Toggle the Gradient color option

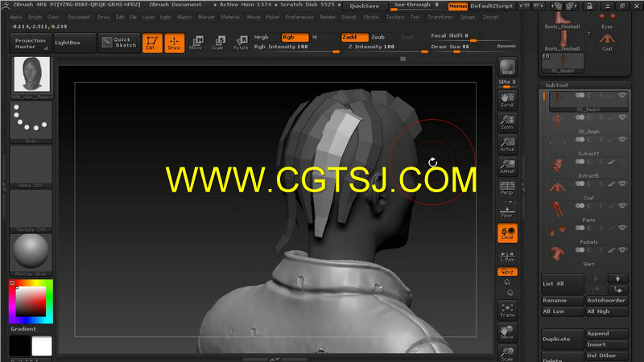coord(23,329)
